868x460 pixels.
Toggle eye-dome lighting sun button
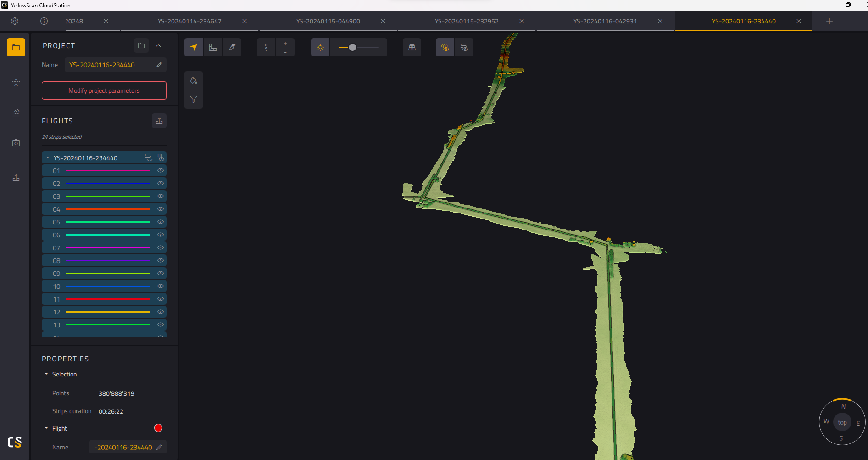tap(320, 47)
